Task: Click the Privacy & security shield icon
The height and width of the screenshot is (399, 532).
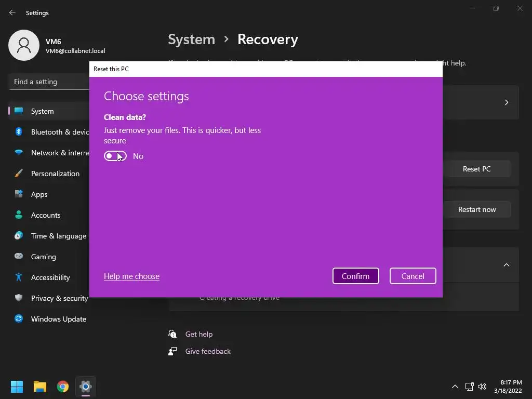Action: 19,298
